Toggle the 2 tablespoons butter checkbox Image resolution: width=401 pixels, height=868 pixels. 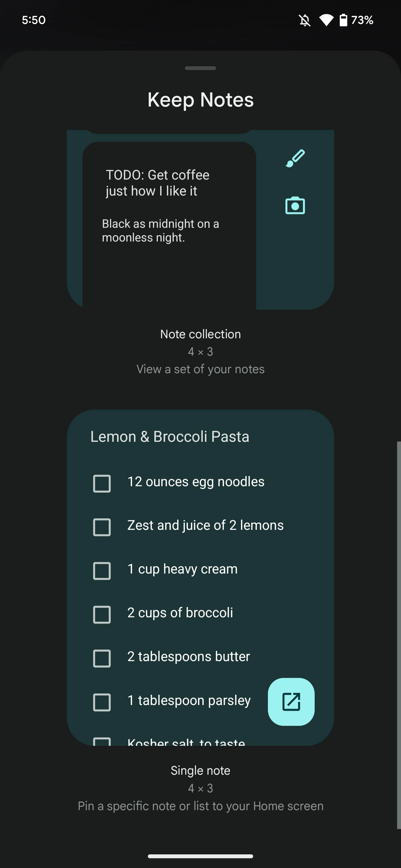click(x=102, y=659)
